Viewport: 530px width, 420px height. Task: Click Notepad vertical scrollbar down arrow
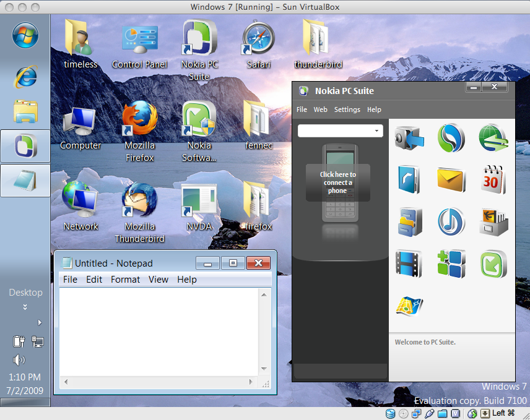[x=264, y=369]
